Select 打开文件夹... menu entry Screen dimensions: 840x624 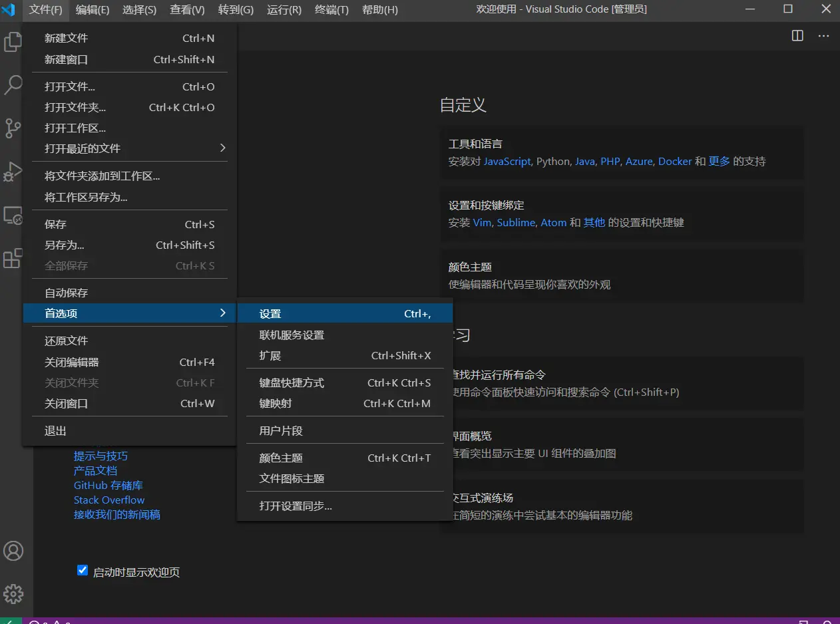tap(129, 107)
